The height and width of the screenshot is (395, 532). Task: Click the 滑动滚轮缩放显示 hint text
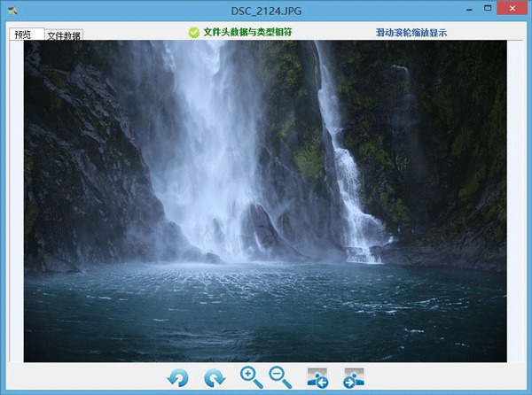(411, 33)
